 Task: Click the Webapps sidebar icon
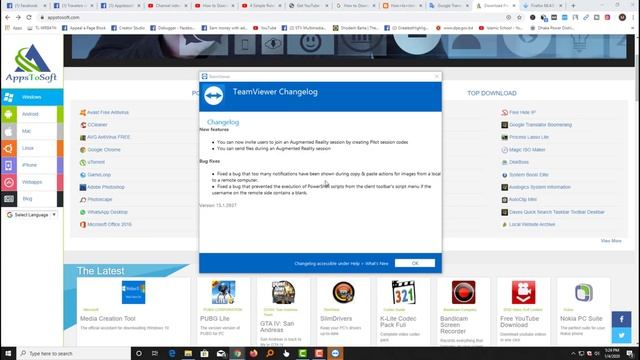click(9, 182)
